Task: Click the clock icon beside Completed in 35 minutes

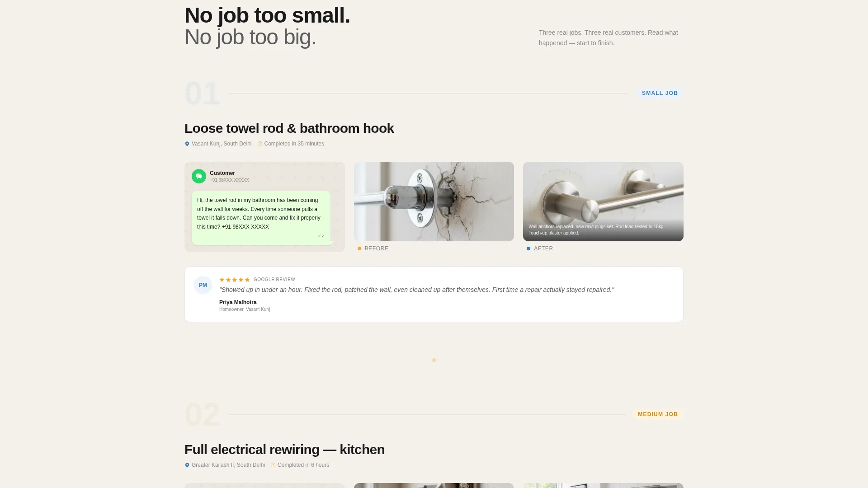Action: pyautogui.click(x=260, y=144)
